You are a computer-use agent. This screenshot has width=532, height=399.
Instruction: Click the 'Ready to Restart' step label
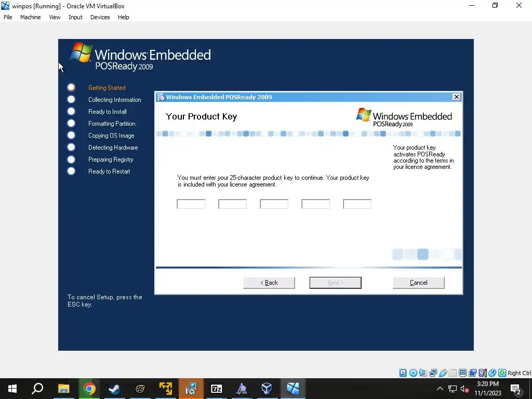tap(109, 171)
